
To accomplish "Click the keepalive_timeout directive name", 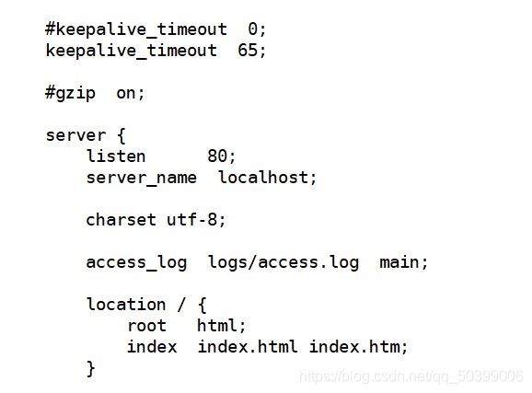I will [x=132, y=51].
